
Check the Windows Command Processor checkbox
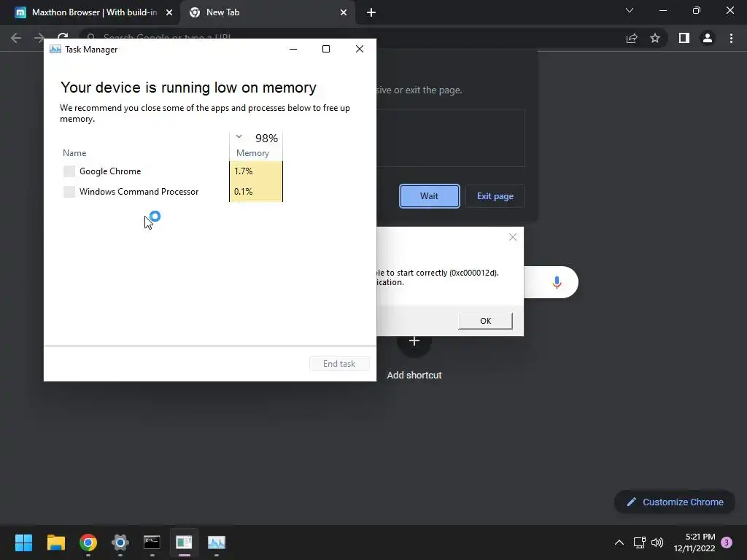point(69,192)
